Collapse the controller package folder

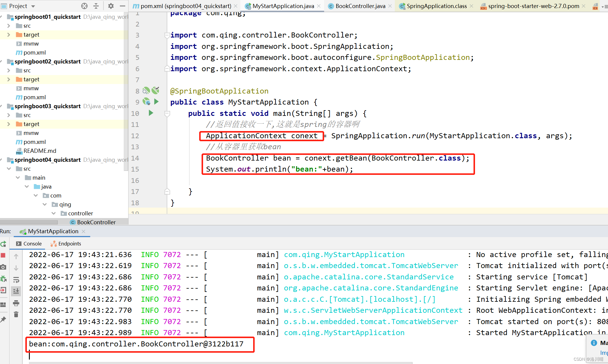pyautogui.click(x=54, y=213)
